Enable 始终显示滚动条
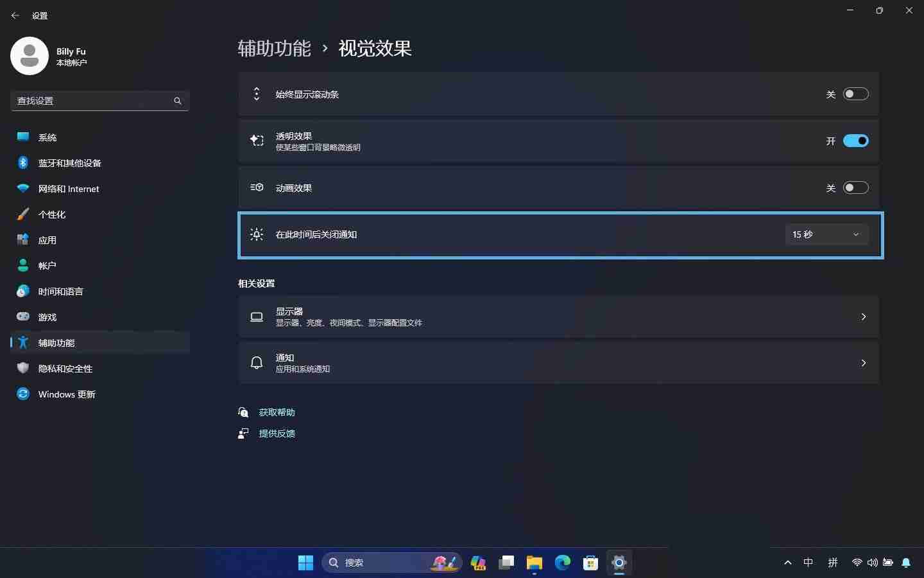Viewport: 924px width, 578px height. coord(856,94)
